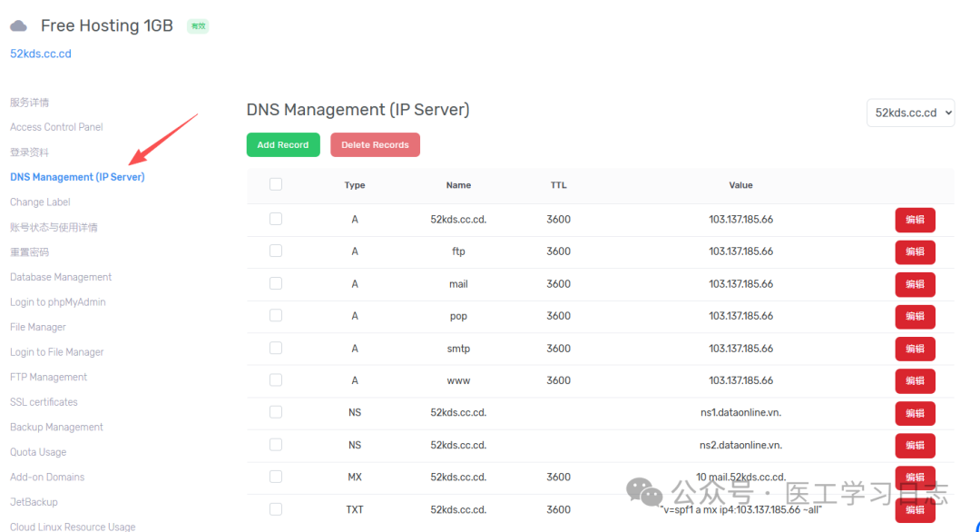Click the Delete Records button
The width and height of the screenshot is (980, 532).
click(x=375, y=144)
